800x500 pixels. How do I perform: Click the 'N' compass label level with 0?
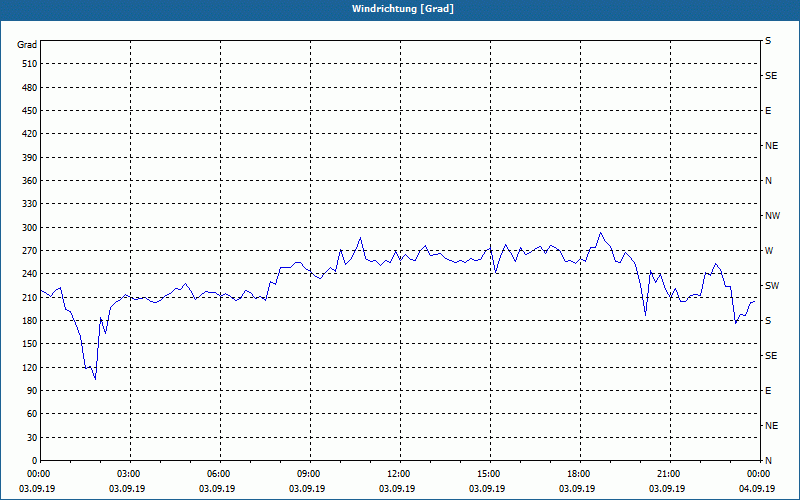click(x=768, y=461)
